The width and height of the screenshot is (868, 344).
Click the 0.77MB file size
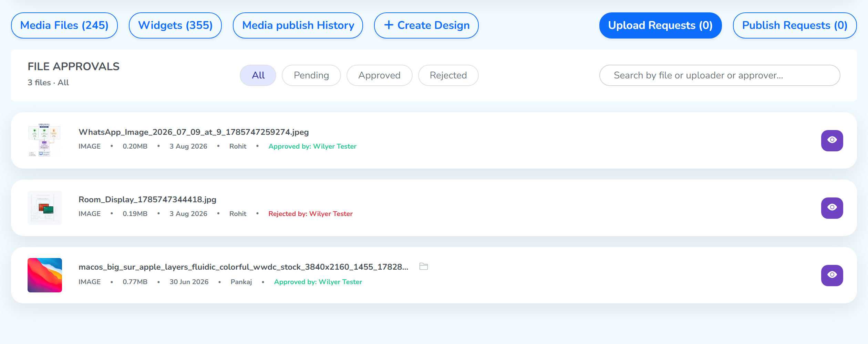point(135,282)
